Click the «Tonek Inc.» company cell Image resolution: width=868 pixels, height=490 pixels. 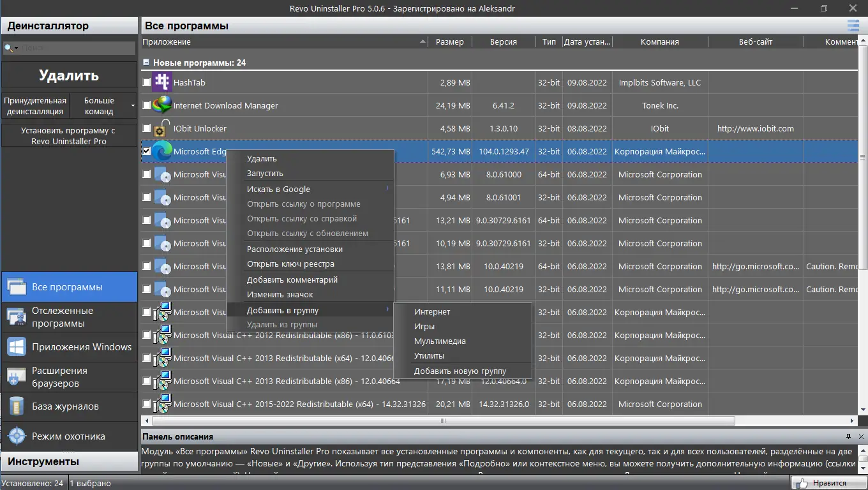(660, 105)
